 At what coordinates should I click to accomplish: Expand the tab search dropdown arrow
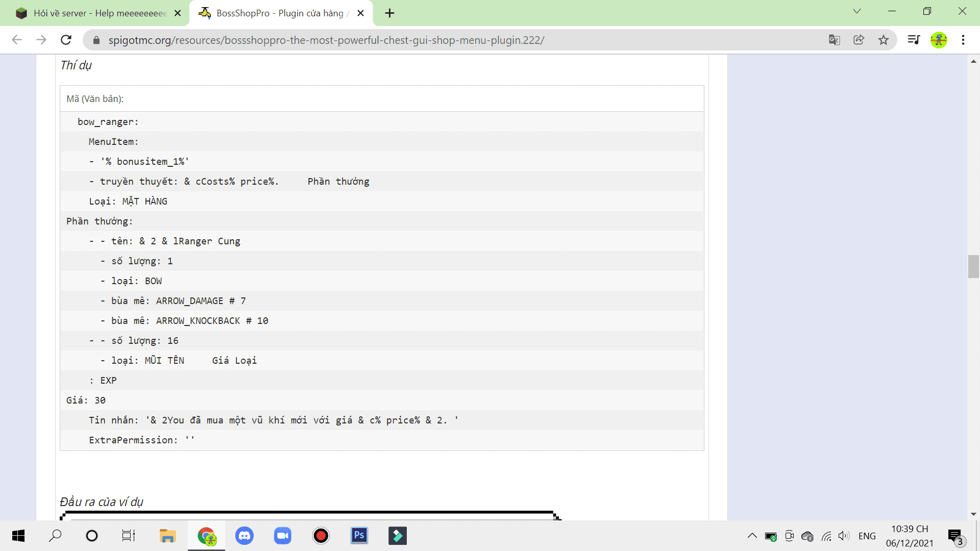click(x=857, y=11)
